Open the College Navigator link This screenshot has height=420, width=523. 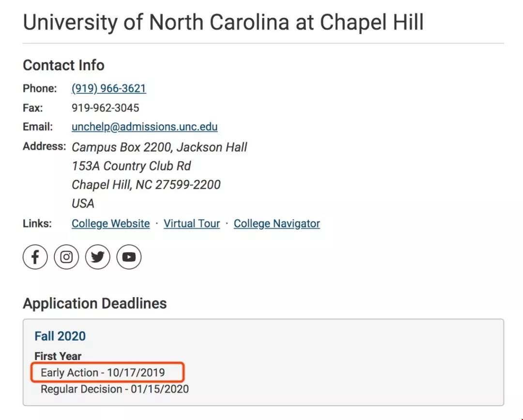[x=277, y=224]
